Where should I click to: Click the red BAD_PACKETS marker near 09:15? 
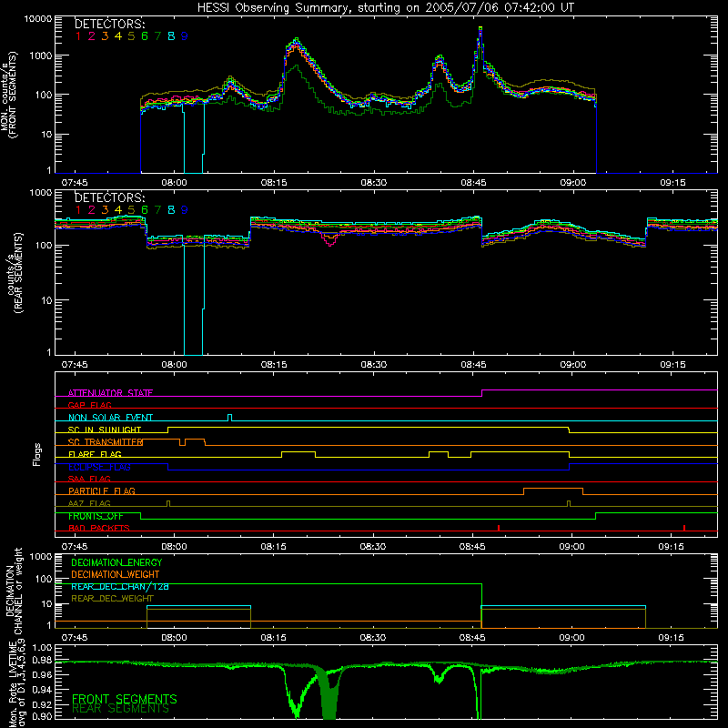pyautogui.click(x=684, y=528)
